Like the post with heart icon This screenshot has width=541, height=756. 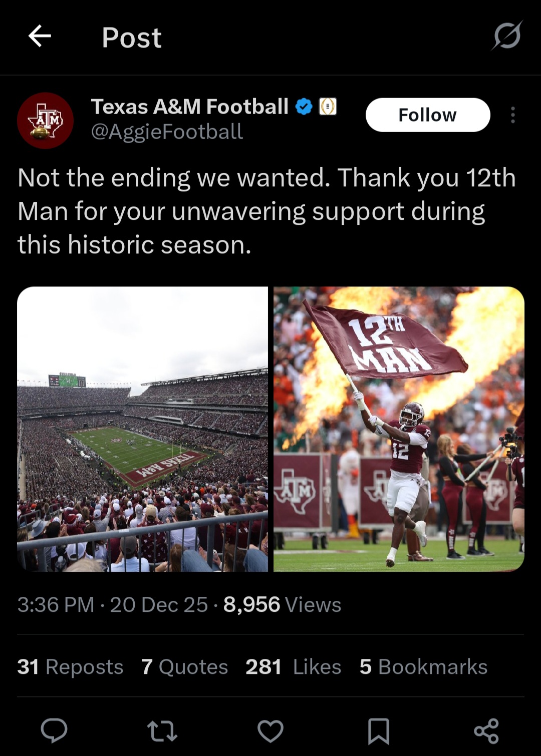pyautogui.click(x=270, y=731)
